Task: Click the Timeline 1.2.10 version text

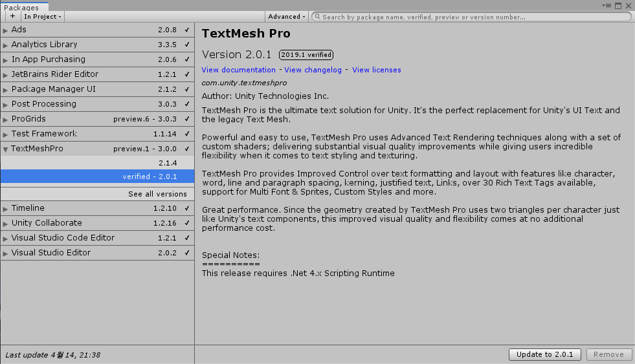Action: click(165, 208)
